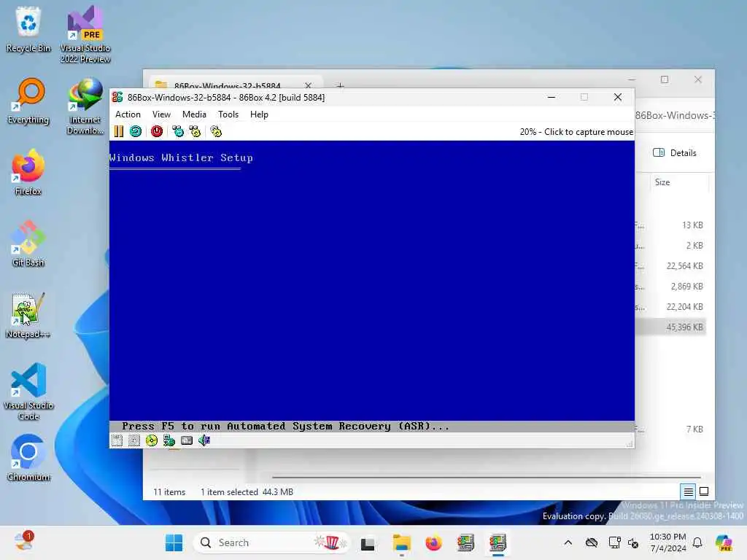747x560 pixels.
Task: Click the taskbar Search box
Action: click(271, 542)
